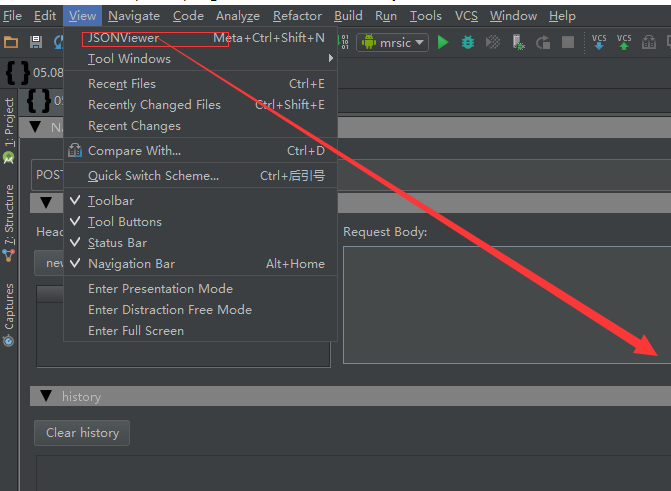Choose Enter Distraction Free Mode
This screenshot has height=491, width=671.
(200, 309)
